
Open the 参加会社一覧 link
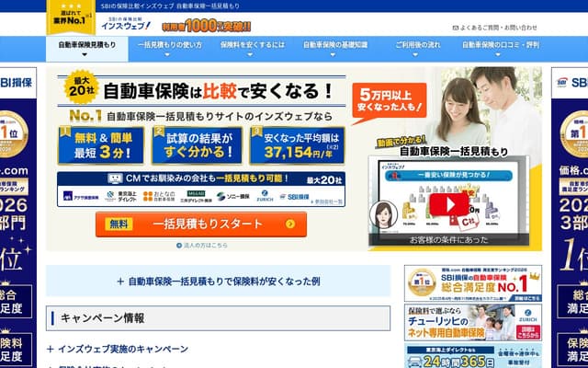point(327,202)
